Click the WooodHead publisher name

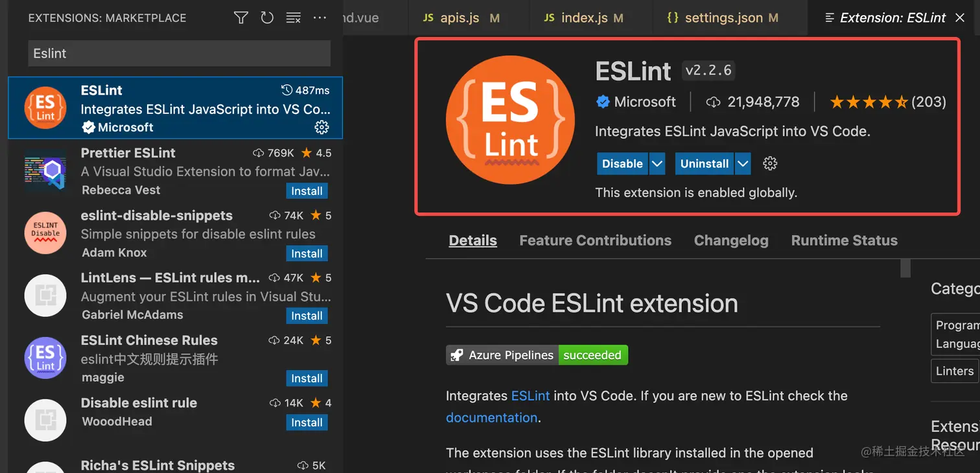point(117,421)
